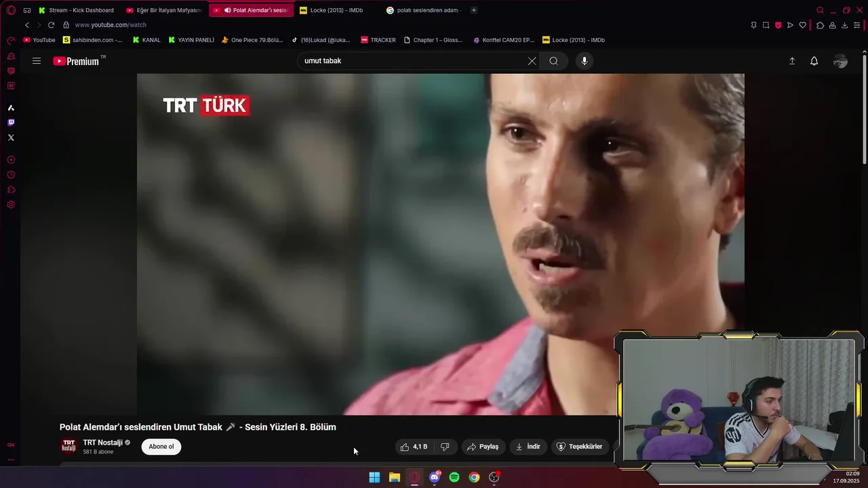Screen dimensions: 868x488
Task: Open the sidebar player icon
Action: pos(11,160)
